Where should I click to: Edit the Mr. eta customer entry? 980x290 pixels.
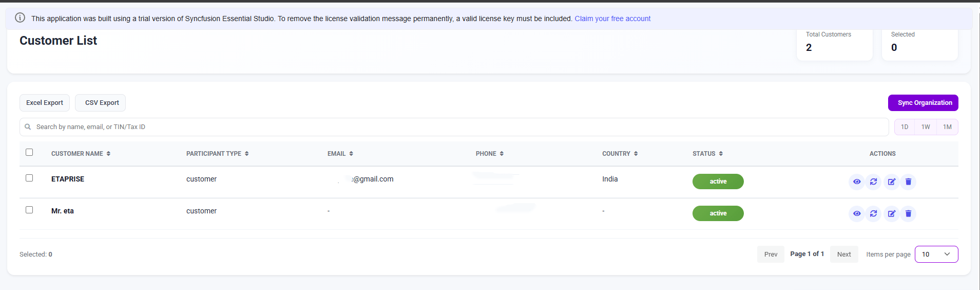pyautogui.click(x=892, y=213)
